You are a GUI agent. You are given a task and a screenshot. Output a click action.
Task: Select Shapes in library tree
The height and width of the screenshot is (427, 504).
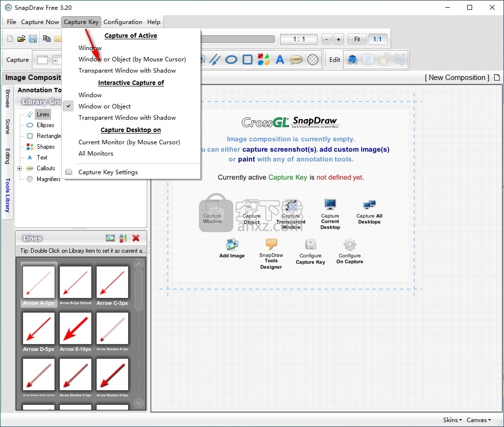(x=46, y=147)
